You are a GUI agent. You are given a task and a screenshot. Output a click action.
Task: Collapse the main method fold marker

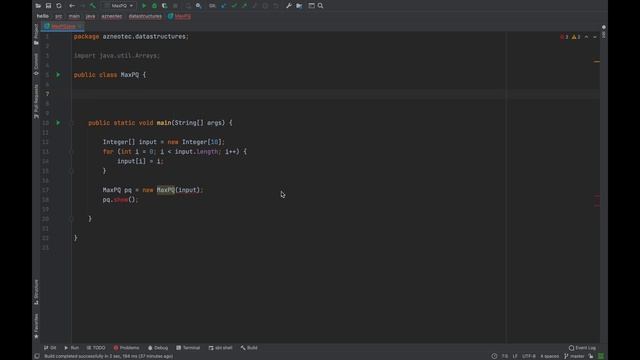point(71,123)
